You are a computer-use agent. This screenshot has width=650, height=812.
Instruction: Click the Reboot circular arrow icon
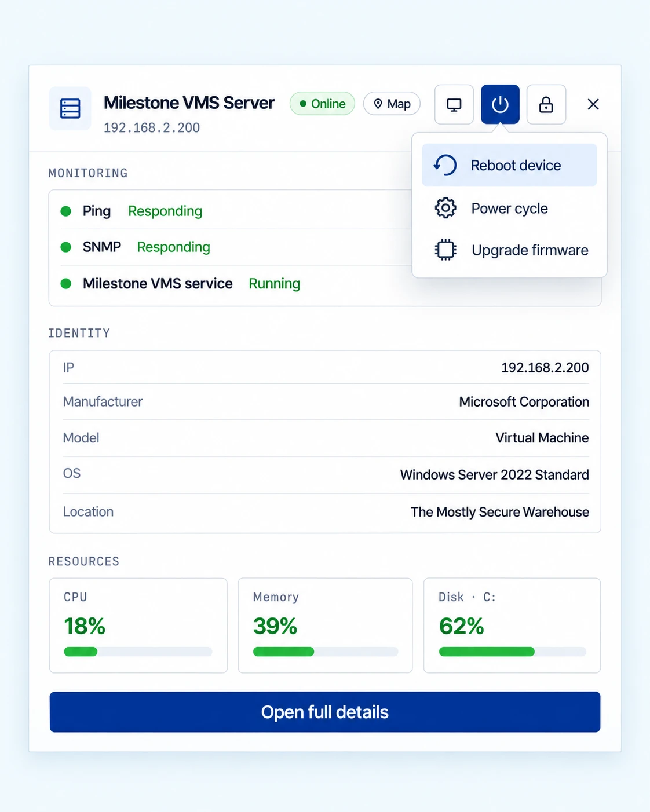(x=445, y=165)
